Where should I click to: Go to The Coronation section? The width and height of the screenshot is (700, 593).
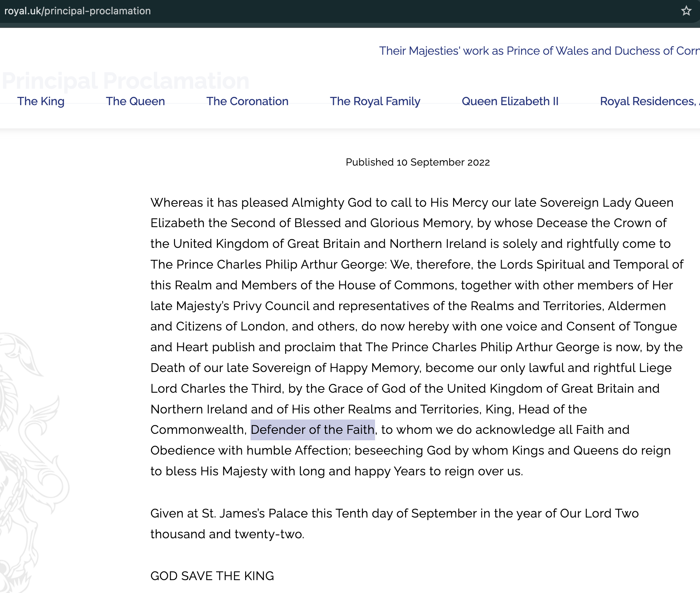click(247, 101)
